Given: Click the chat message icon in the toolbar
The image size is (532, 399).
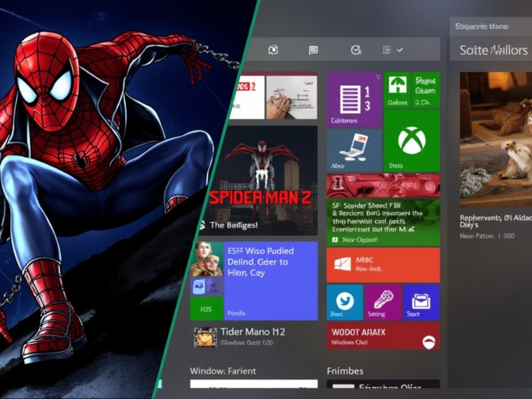Looking at the screenshot, I should click(312, 49).
